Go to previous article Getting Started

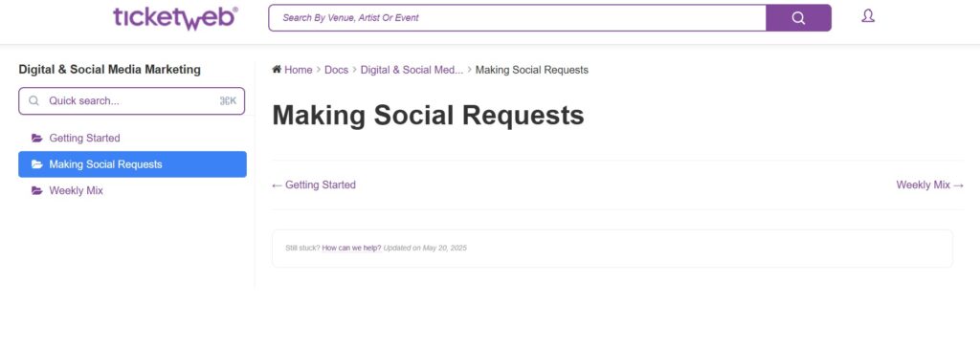[314, 184]
